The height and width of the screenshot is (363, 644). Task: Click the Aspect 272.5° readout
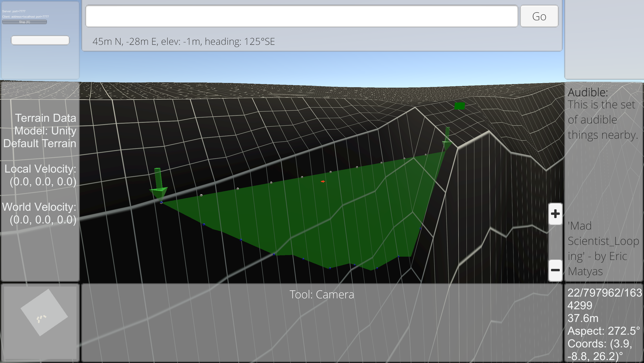(603, 331)
